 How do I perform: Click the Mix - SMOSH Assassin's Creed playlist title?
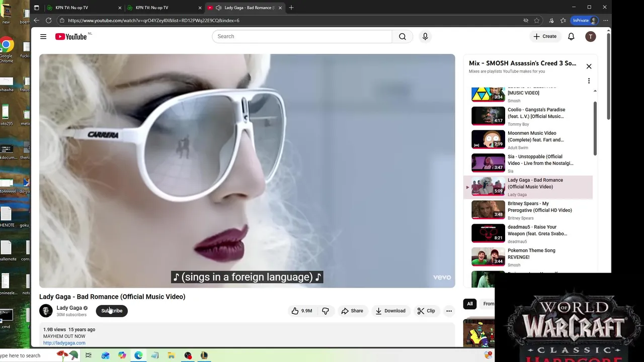[522, 63]
